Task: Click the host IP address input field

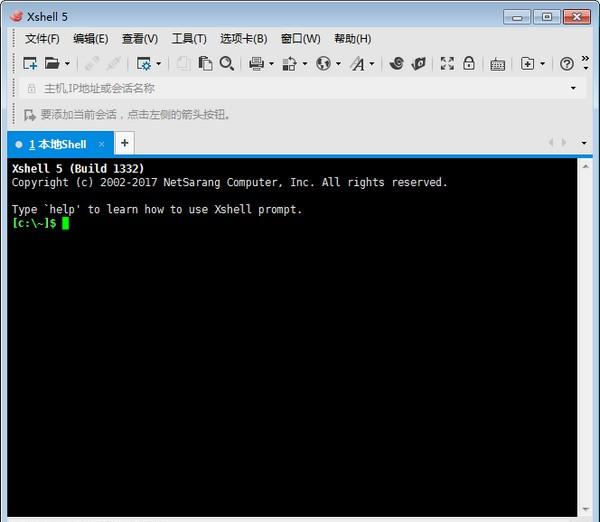Action: coord(302,88)
